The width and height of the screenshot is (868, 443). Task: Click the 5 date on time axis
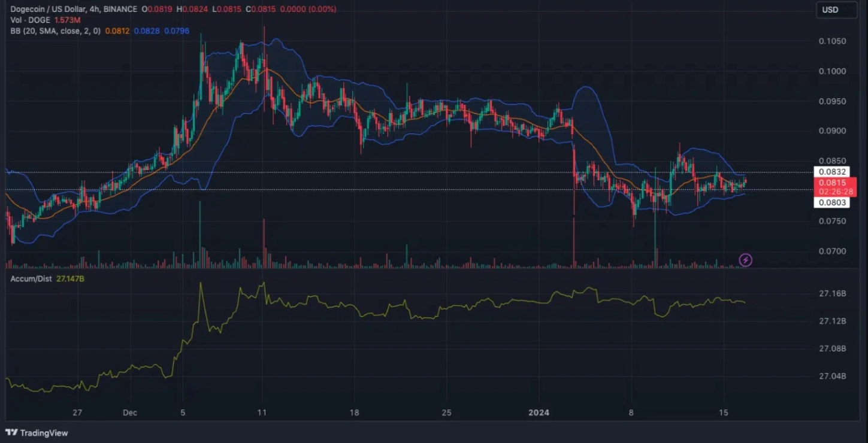click(183, 412)
